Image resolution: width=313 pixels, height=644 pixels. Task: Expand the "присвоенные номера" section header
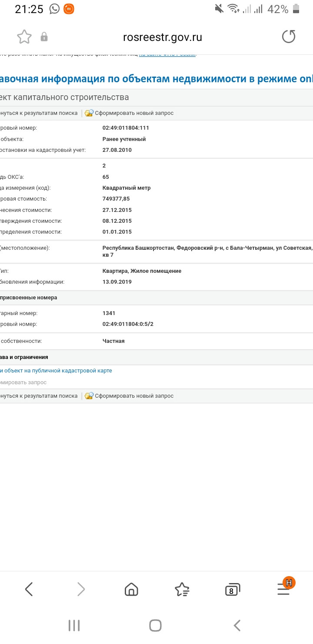pyautogui.click(x=29, y=298)
